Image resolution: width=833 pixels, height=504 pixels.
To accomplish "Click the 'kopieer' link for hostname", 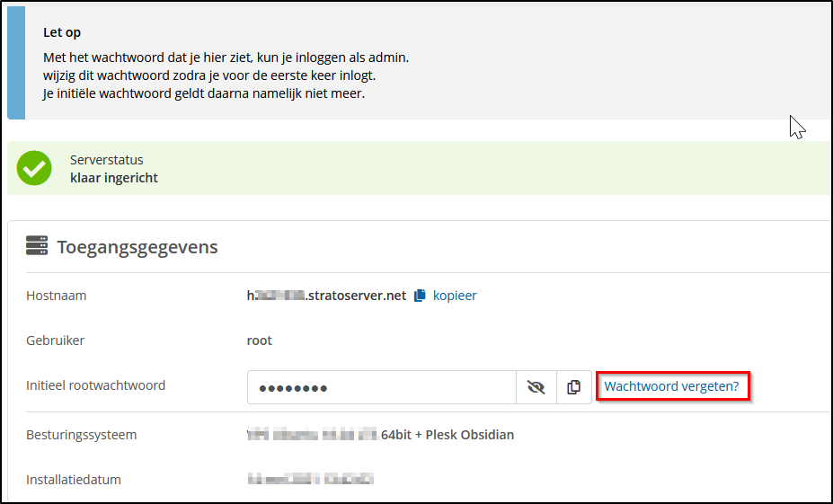I will 455,296.
